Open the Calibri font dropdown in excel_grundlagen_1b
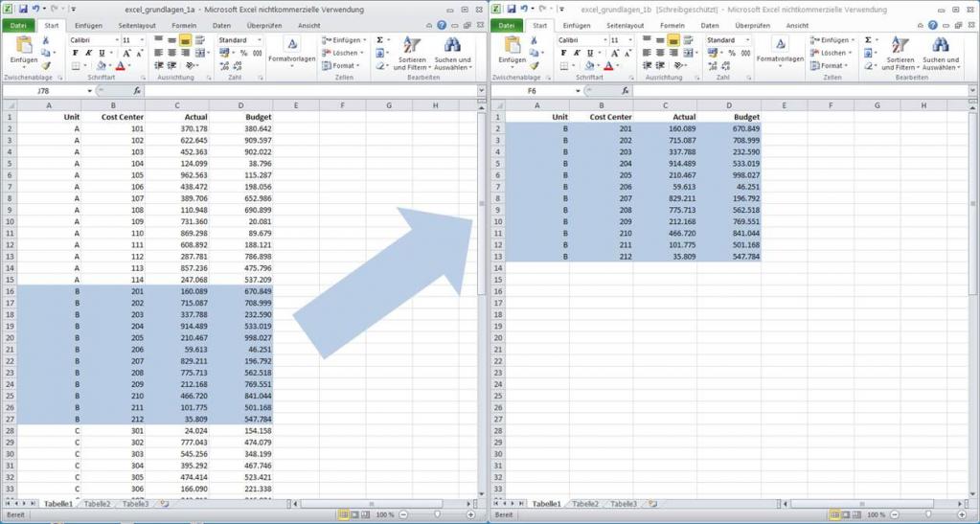Viewport: 980px width, 524px height. 604,40
